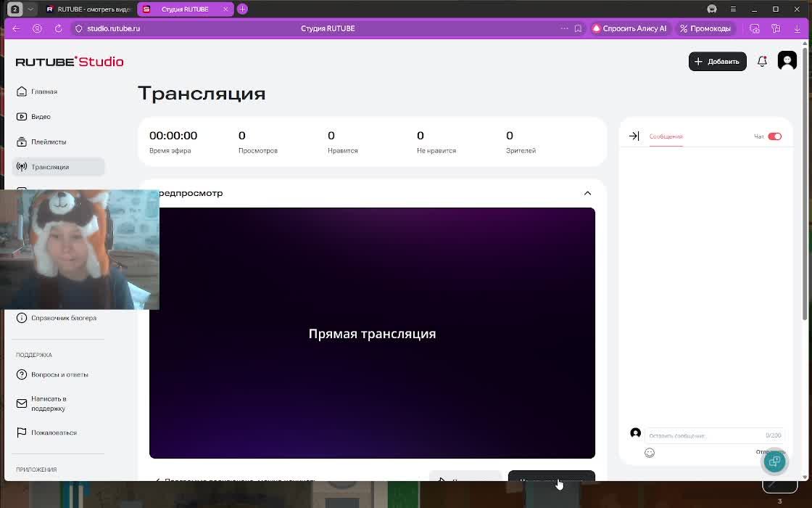This screenshot has height=508, width=812.
Task: Open the address bar three-dots menu
Action: click(x=564, y=28)
